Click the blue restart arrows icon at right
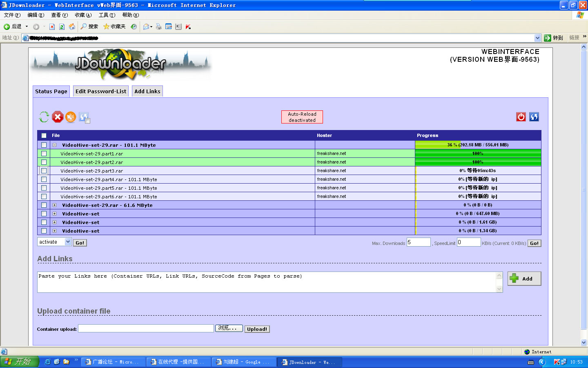Screen dimensions: 588x368 534,117
